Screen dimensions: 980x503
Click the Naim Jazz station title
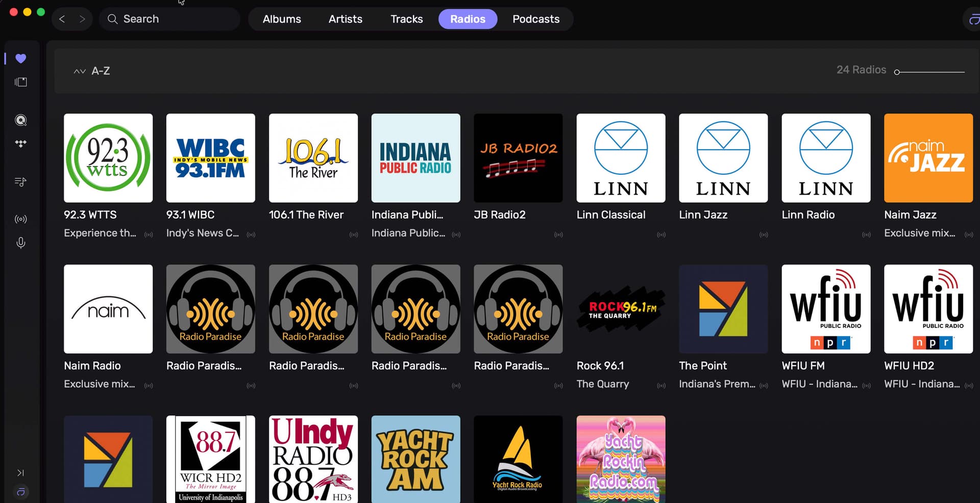click(x=910, y=215)
